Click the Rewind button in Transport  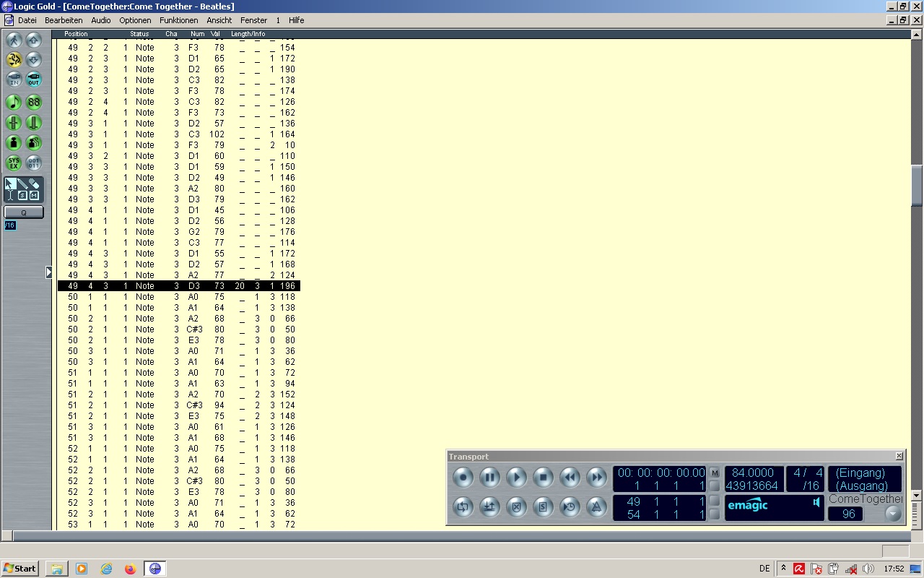[x=570, y=477]
